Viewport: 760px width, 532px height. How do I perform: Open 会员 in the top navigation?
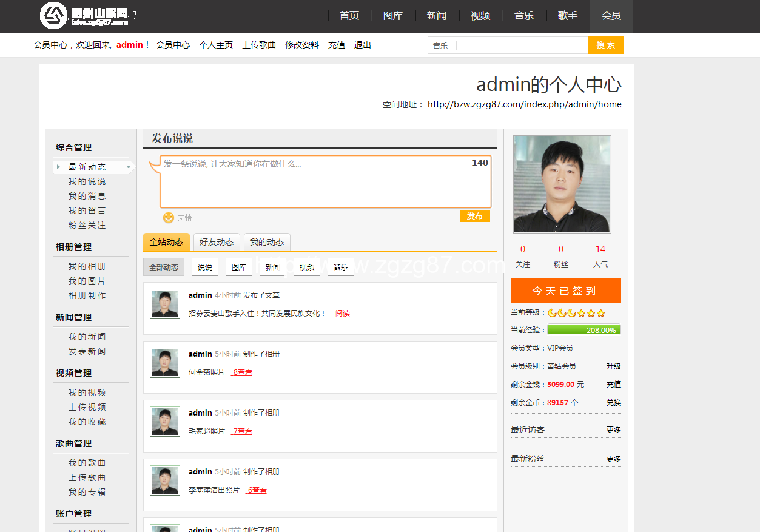coord(611,16)
